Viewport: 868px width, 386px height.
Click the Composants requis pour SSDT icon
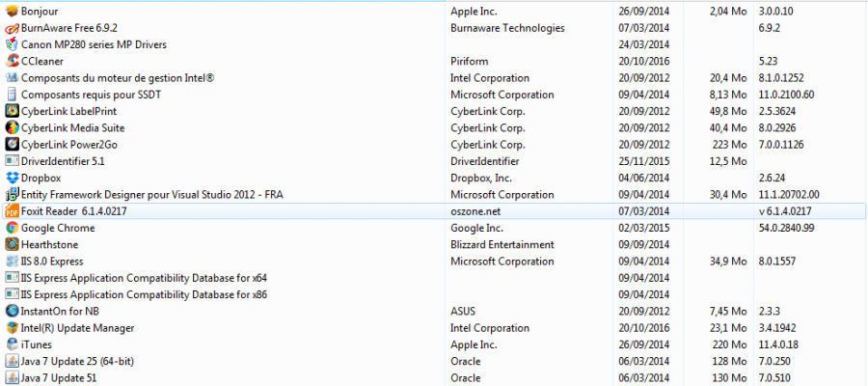tap(11, 95)
